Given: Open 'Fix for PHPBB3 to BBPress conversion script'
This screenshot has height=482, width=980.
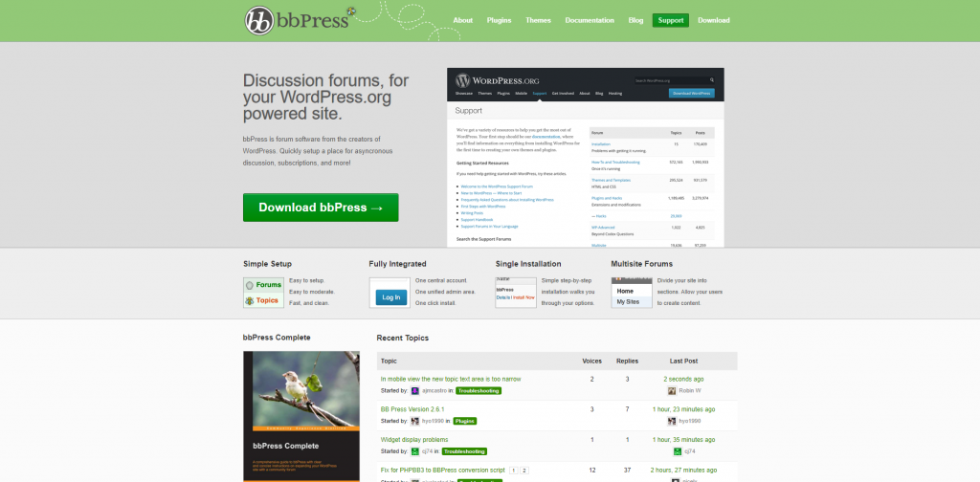Looking at the screenshot, I should tap(442, 471).
